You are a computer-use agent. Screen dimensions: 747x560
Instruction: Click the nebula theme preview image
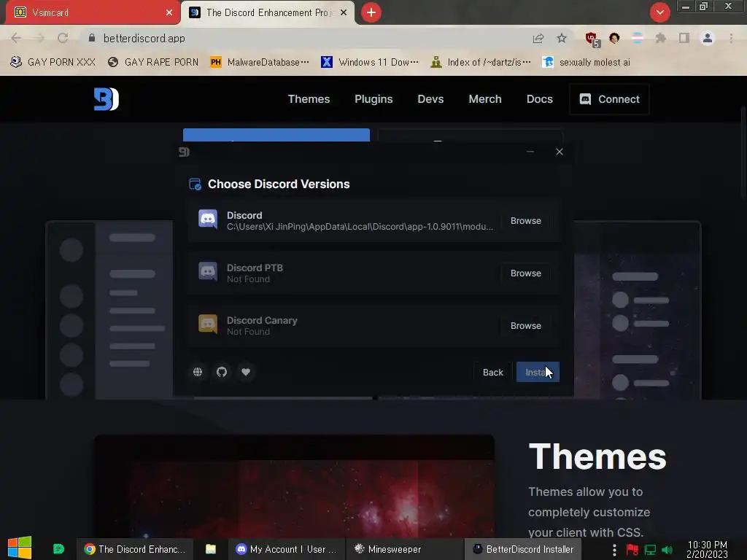tap(294, 486)
